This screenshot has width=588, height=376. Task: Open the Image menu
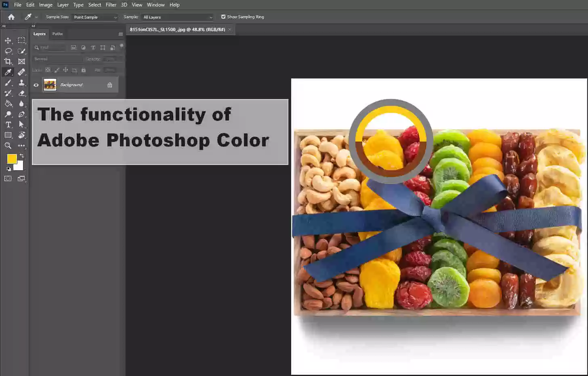[46, 5]
